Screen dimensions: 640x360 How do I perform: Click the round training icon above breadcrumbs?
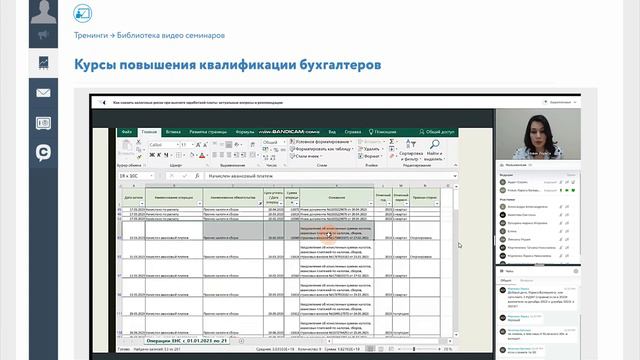click(x=82, y=13)
